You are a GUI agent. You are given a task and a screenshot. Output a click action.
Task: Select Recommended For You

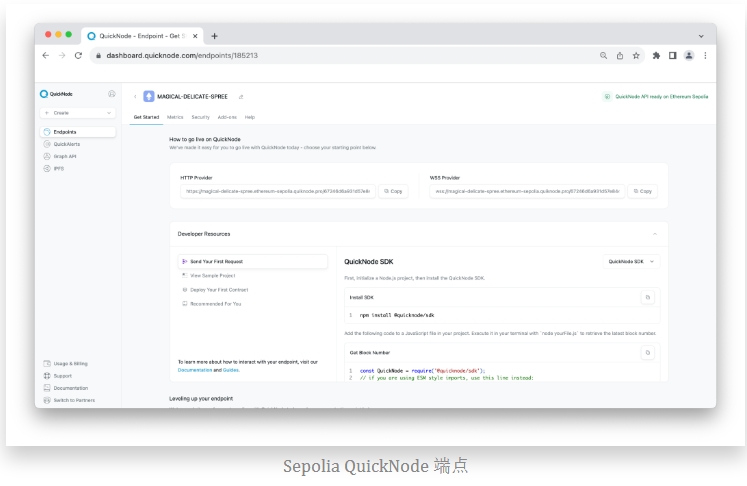(212, 304)
